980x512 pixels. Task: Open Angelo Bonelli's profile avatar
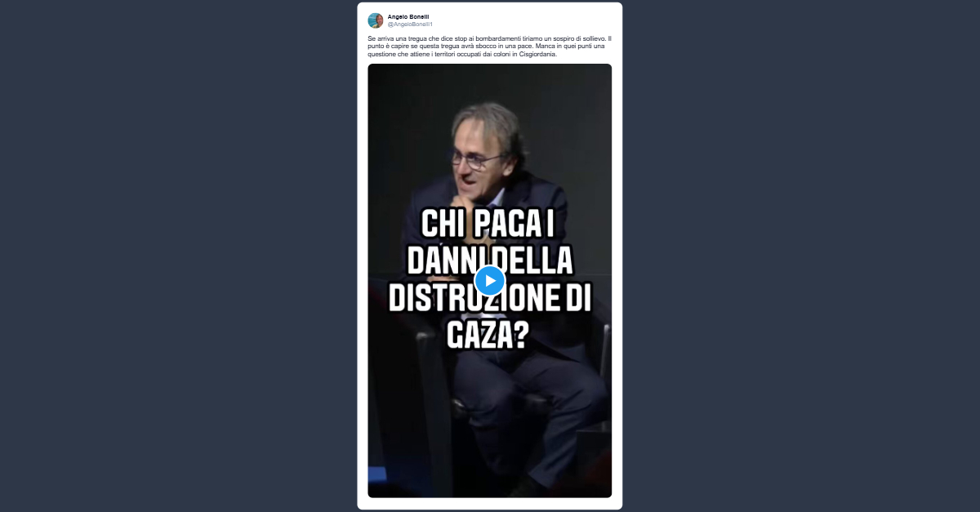pyautogui.click(x=375, y=20)
